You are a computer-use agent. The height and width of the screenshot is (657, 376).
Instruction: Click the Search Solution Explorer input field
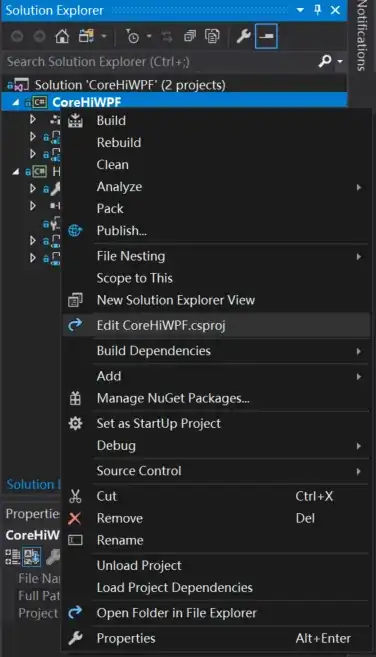[x=159, y=62]
